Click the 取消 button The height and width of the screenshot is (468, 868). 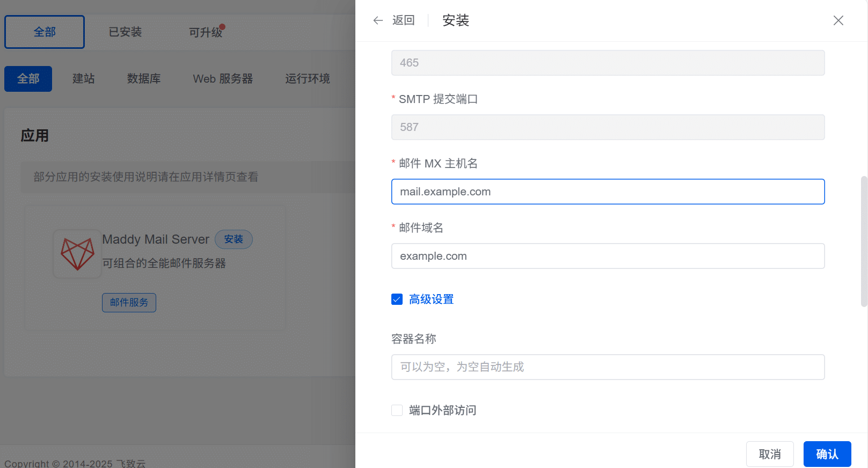(770, 454)
